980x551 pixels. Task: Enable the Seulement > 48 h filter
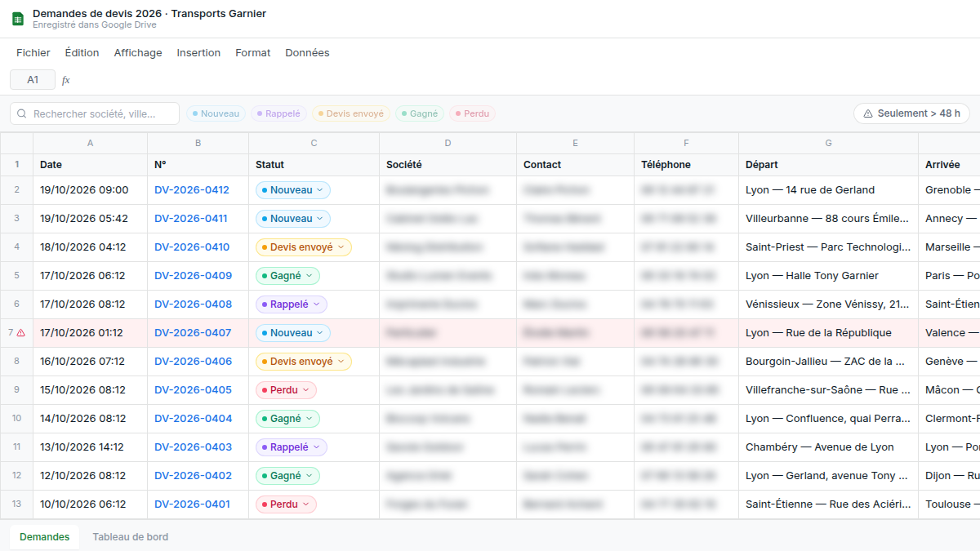911,113
